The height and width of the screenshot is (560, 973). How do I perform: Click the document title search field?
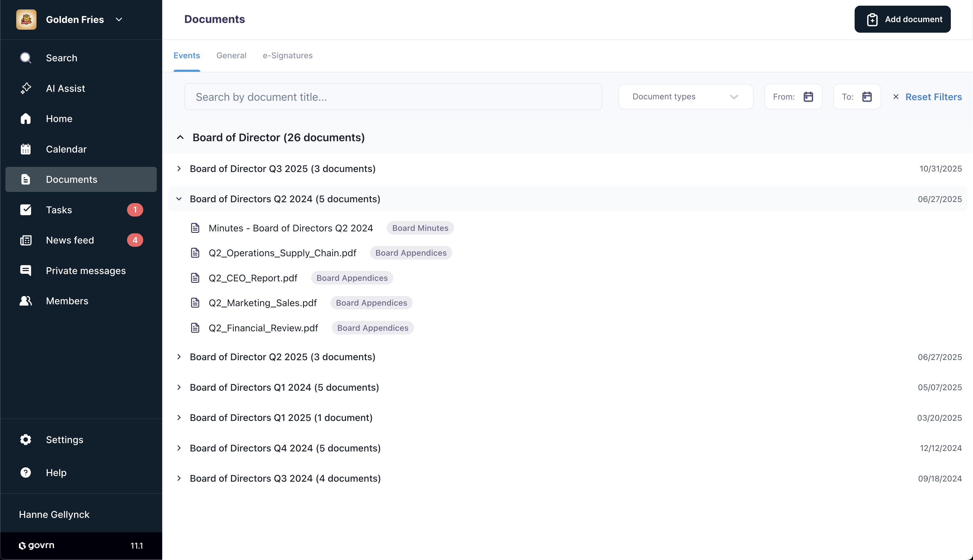[x=393, y=97]
